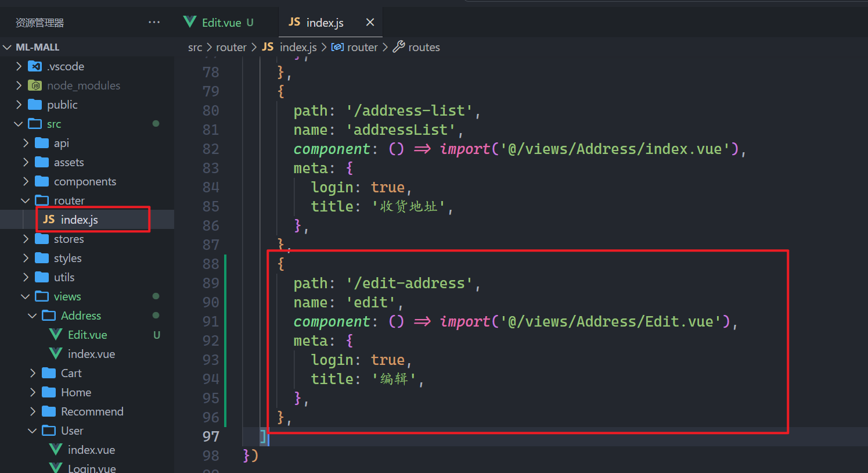Screen dimensions: 868x473
Task: Click the '@/views/Address/Edit.vue' import string
Action: pos(610,321)
